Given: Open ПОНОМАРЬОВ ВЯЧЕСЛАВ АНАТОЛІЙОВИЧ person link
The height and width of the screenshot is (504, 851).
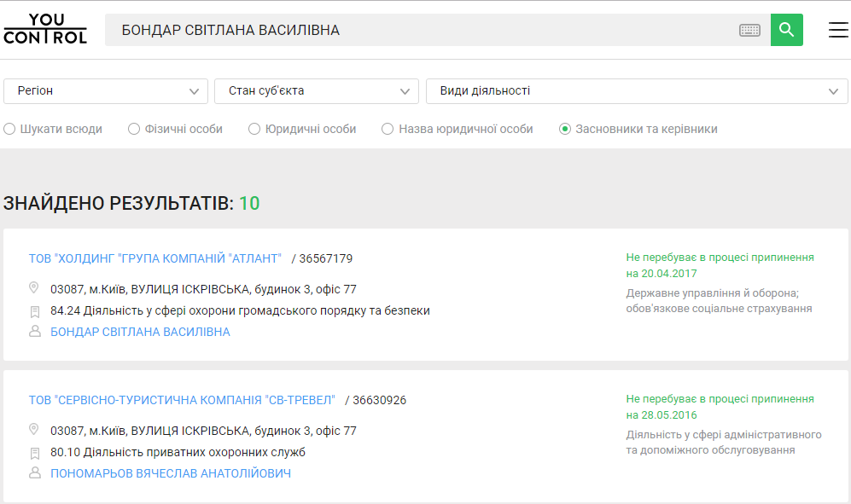Looking at the screenshot, I should (x=171, y=473).
